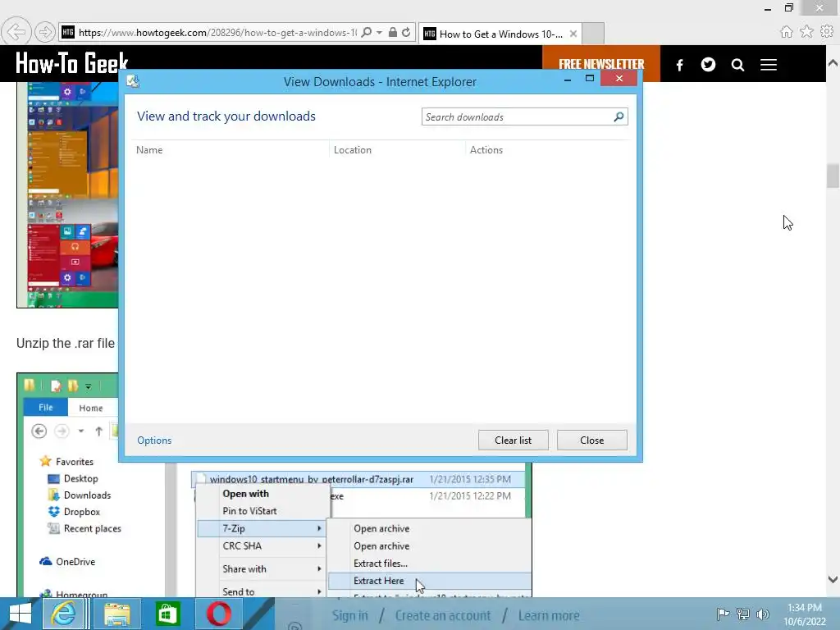
Task: Click Downloads folder in article screenshot sidebar
Action: (87, 495)
